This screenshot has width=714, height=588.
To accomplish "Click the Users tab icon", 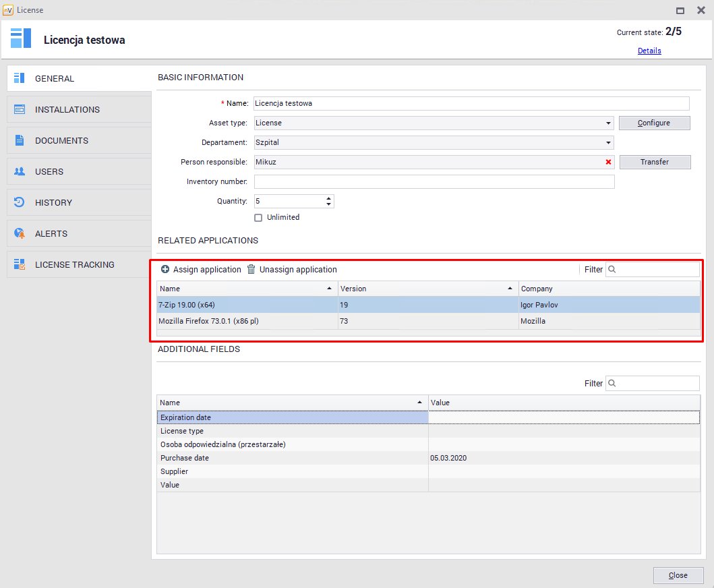I will click(x=20, y=171).
